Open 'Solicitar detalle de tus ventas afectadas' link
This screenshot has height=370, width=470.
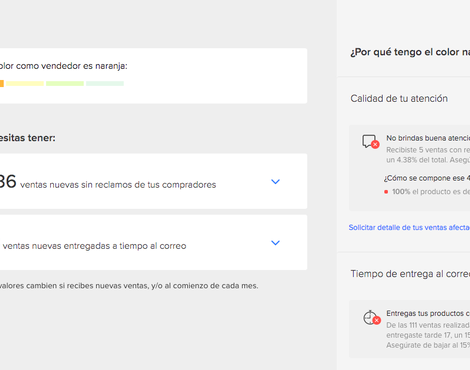(x=409, y=228)
